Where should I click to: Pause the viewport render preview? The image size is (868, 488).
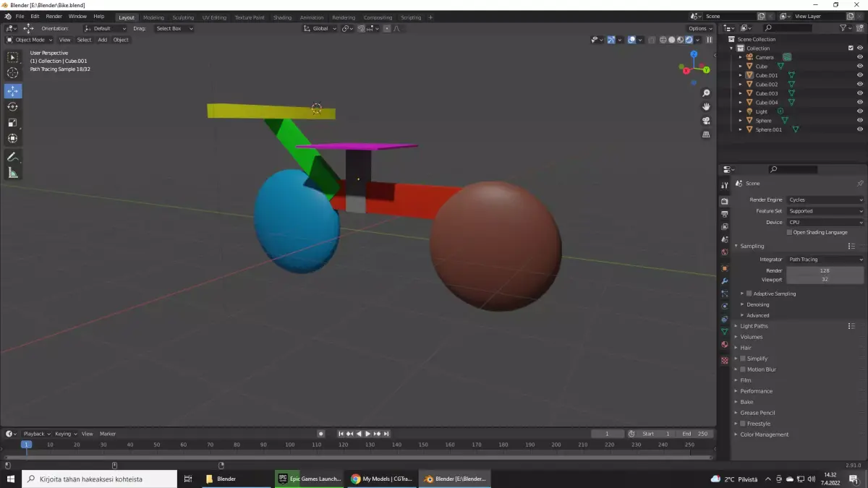point(709,40)
